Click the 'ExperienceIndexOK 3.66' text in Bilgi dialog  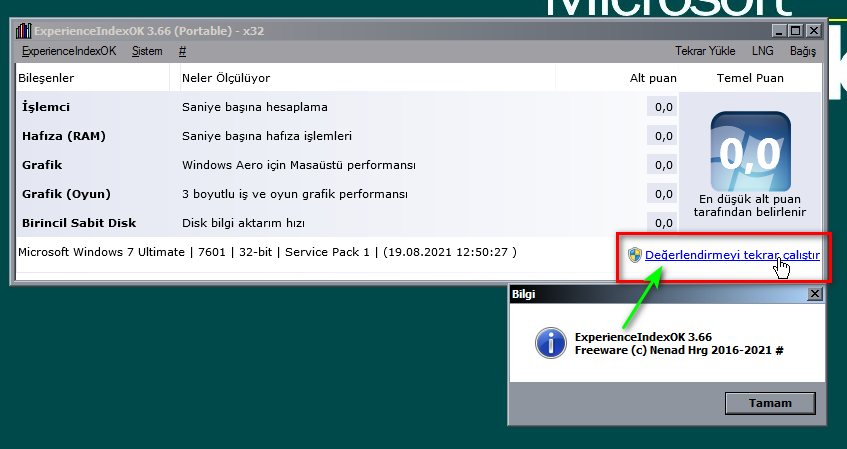coord(643,337)
